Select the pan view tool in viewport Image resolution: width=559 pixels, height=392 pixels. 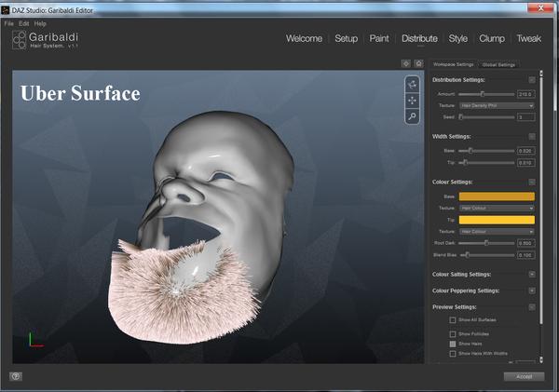(412, 101)
